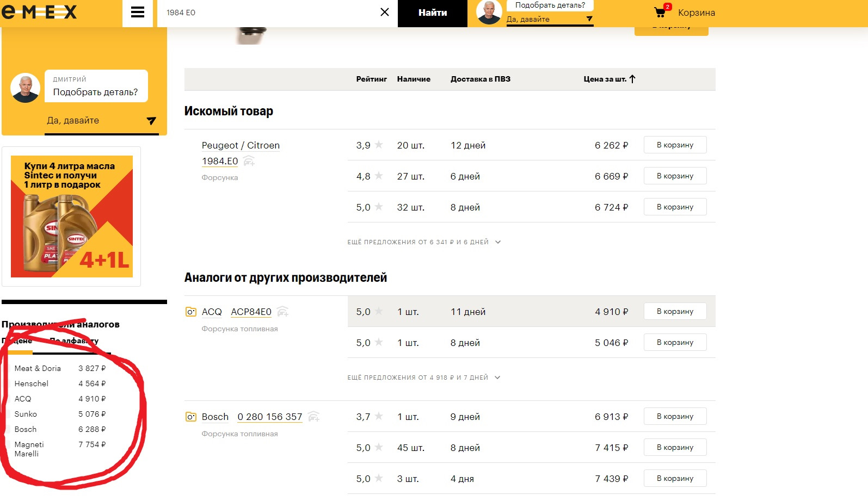Click the star in the 6 669 ₽ row
Viewport: 868px width, 501px height.
tap(379, 176)
